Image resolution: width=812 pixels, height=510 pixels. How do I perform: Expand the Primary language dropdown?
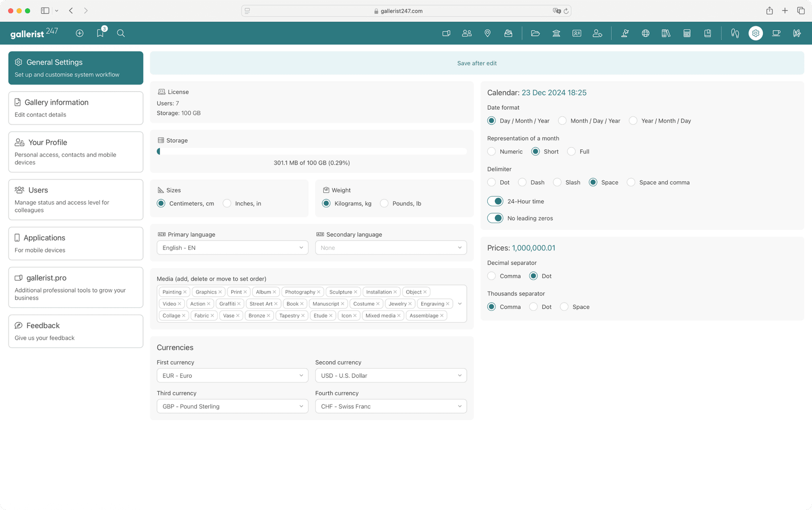232,248
